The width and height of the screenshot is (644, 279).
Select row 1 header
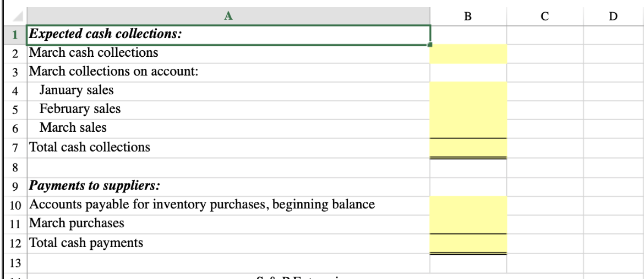15,35
